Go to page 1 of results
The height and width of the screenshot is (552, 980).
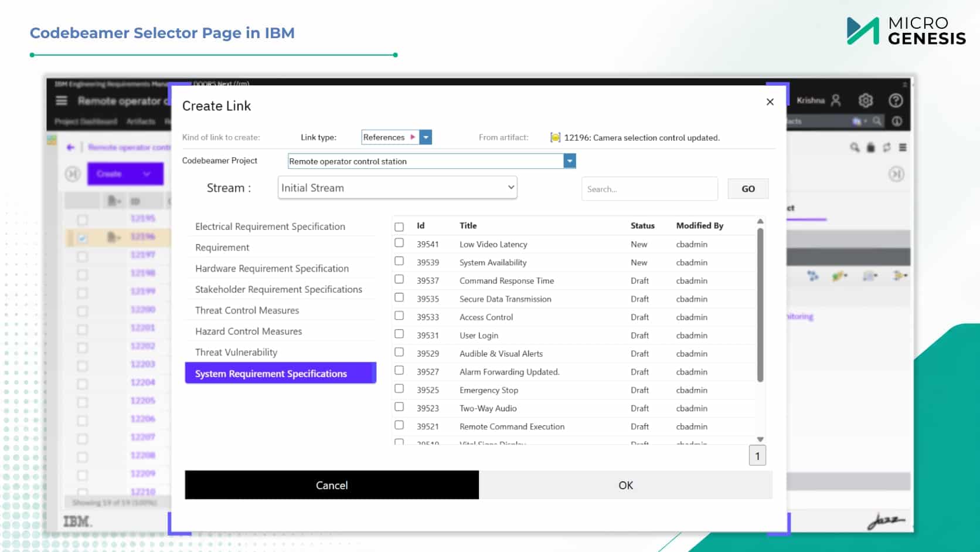pyautogui.click(x=757, y=456)
